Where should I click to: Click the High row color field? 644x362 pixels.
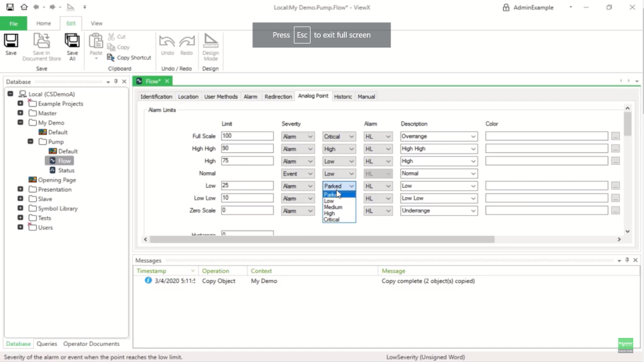click(x=547, y=161)
